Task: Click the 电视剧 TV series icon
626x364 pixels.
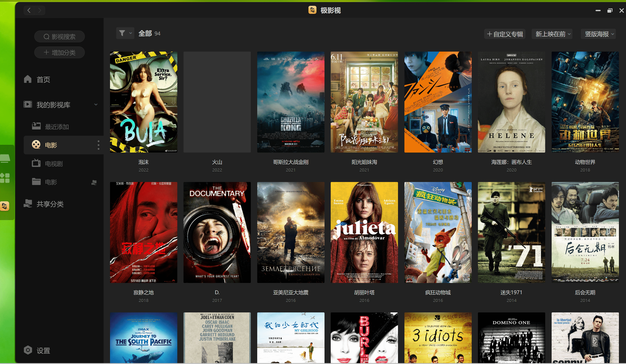Action: (x=37, y=163)
